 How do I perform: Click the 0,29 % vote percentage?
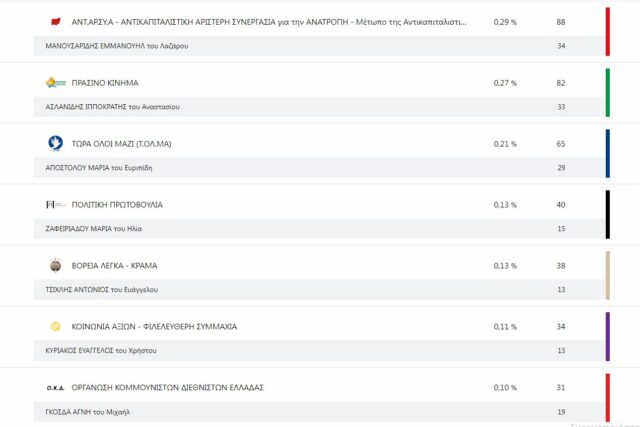coord(505,21)
